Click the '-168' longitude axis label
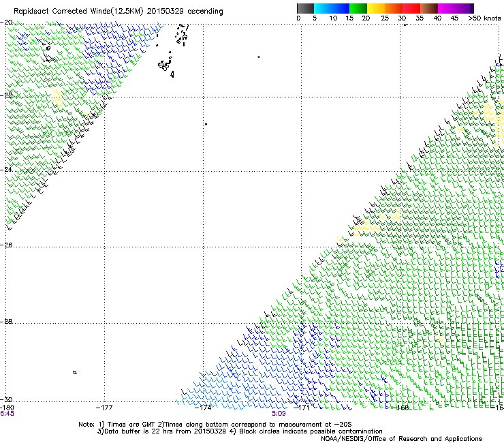 (x=400, y=408)
